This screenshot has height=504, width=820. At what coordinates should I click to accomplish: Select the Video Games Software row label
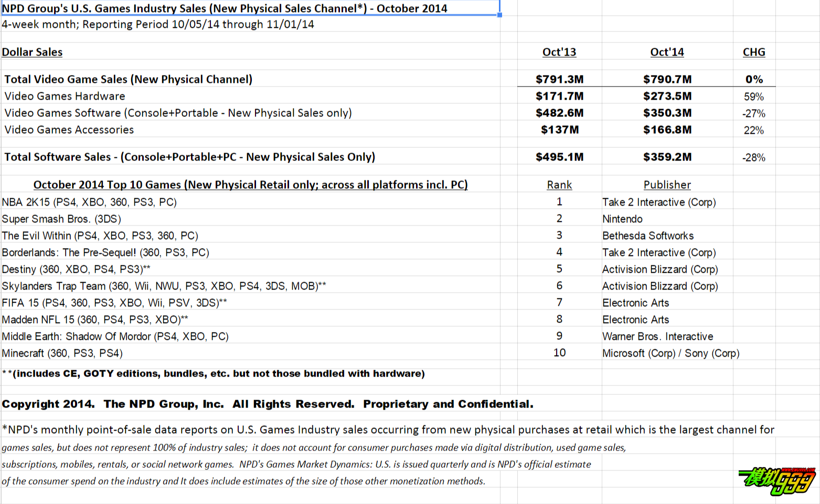178,113
